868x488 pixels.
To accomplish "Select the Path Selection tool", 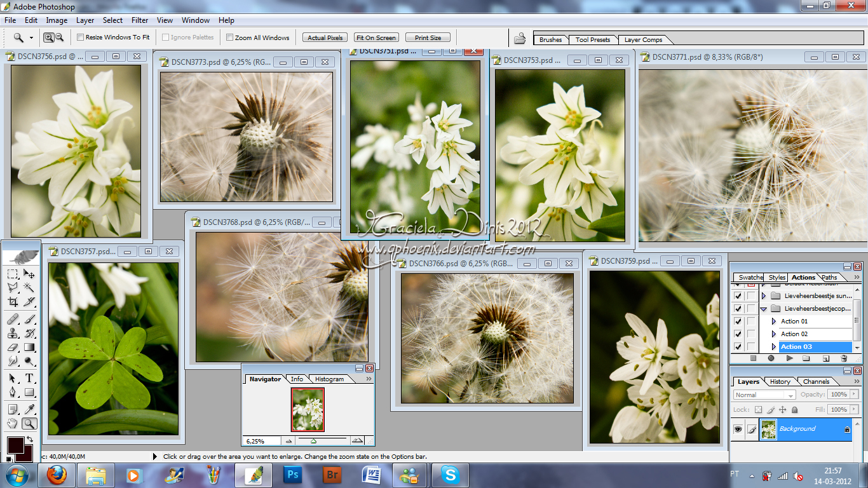I will 13,378.
